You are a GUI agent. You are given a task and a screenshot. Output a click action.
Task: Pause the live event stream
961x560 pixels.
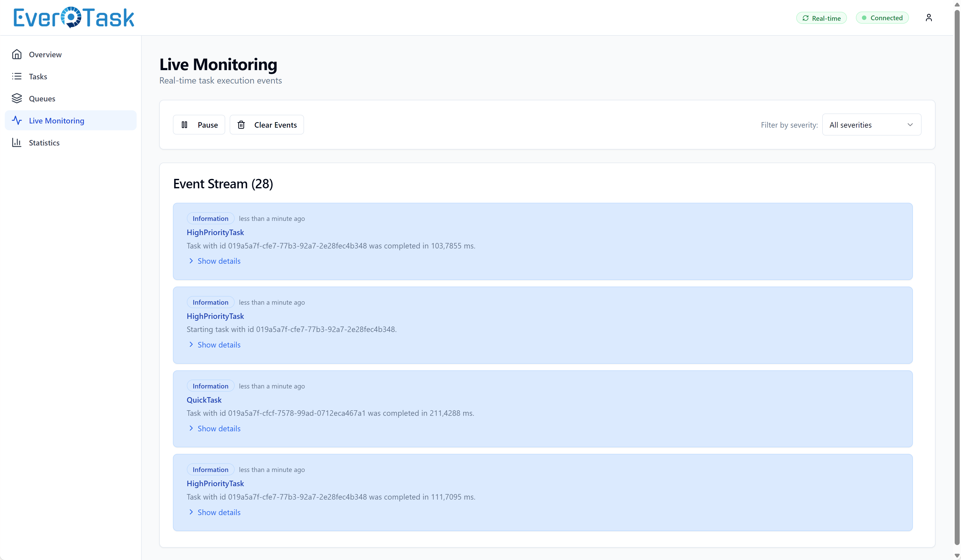tap(199, 125)
